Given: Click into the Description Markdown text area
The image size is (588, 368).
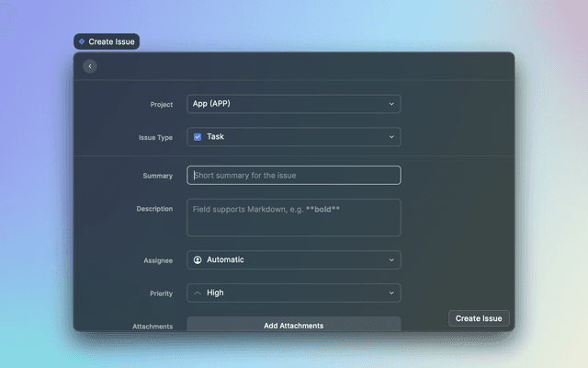Looking at the screenshot, I should [x=293, y=218].
